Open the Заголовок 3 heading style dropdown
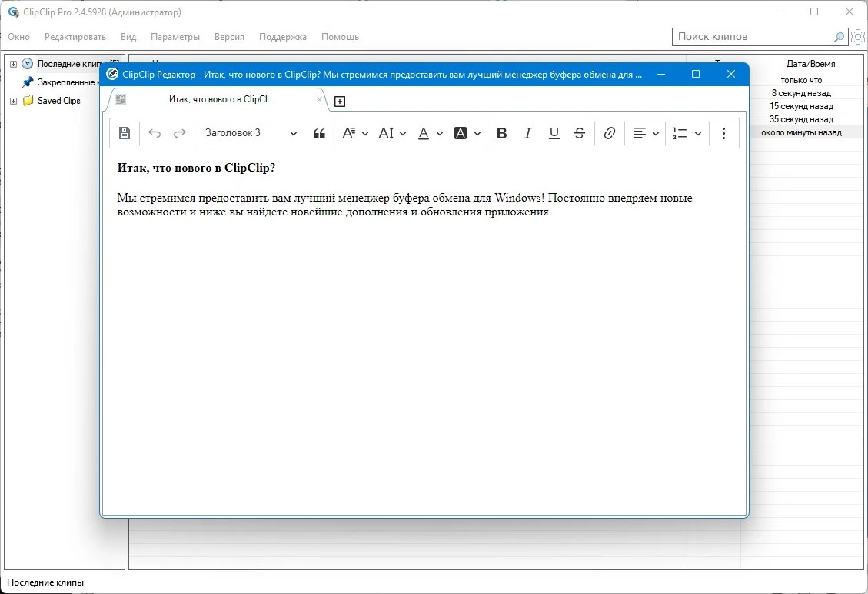This screenshot has height=594, width=868. 251,133
